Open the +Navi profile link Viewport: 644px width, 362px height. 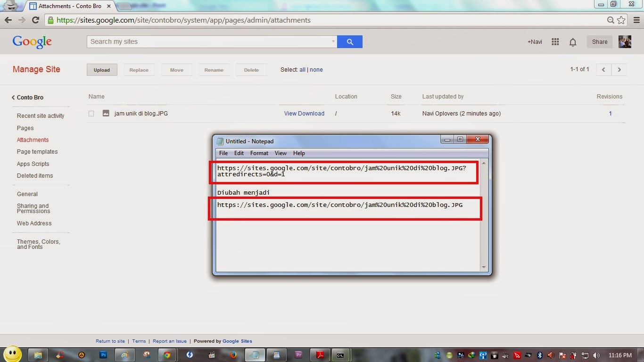point(535,42)
